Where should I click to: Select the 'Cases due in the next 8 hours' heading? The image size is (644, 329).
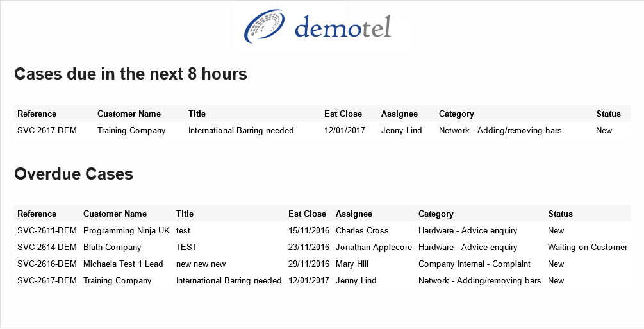pyautogui.click(x=131, y=74)
